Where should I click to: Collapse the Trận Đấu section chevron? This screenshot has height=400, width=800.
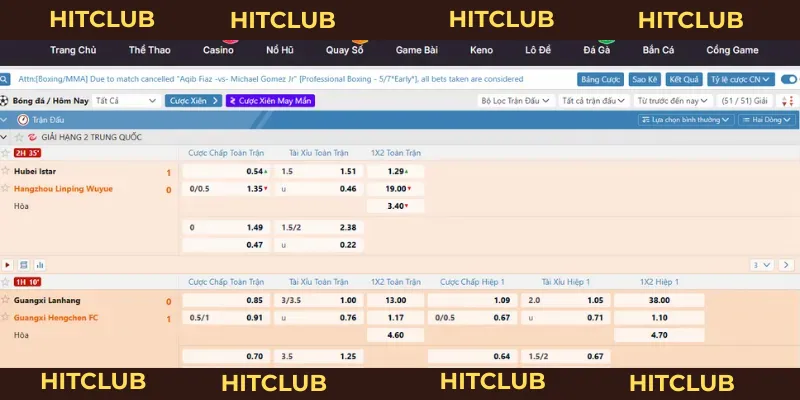tap(4, 120)
